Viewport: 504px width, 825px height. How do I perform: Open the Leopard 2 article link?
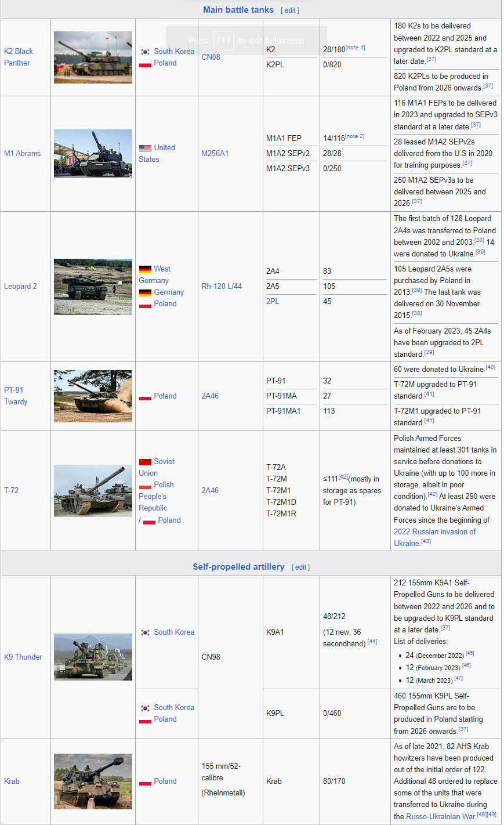(20, 287)
